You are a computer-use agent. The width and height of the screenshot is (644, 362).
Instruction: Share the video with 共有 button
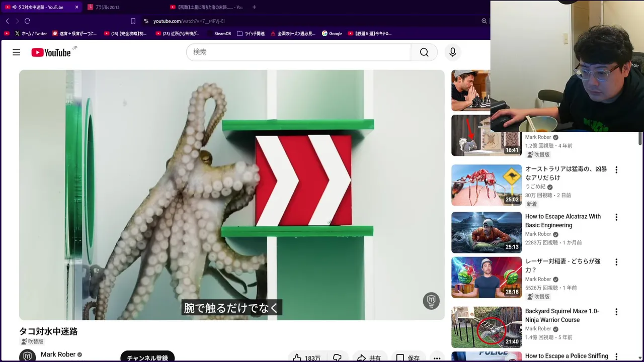coord(369,357)
